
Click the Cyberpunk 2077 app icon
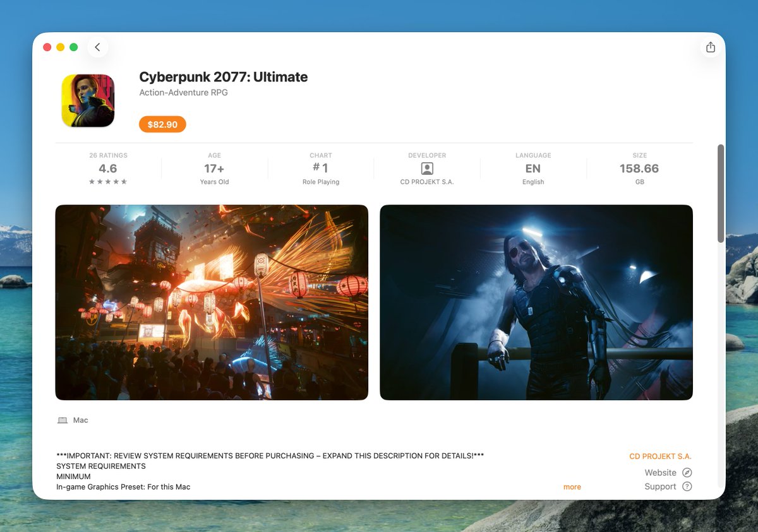pyautogui.click(x=88, y=100)
